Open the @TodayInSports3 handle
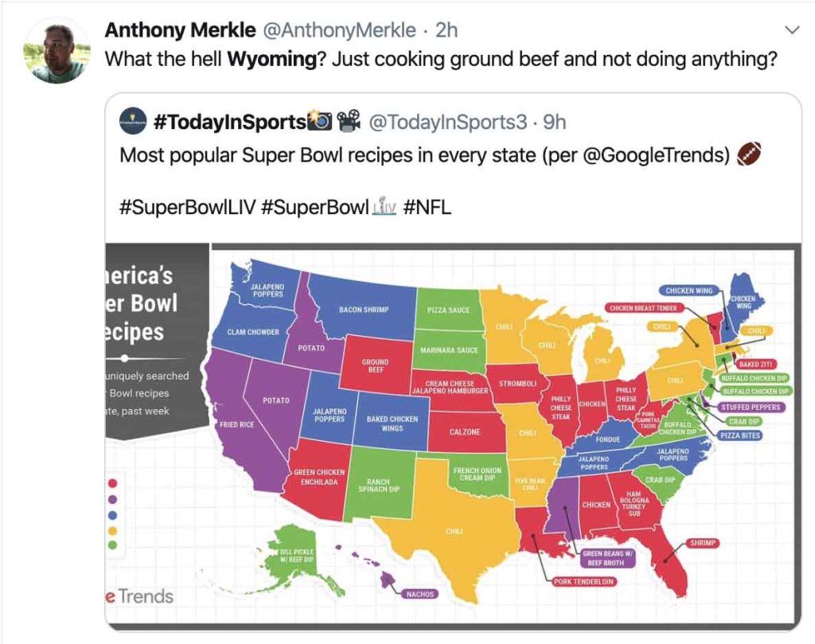The height and width of the screenshot is (644, 815). pyautogui.click(x=448, y=122)
